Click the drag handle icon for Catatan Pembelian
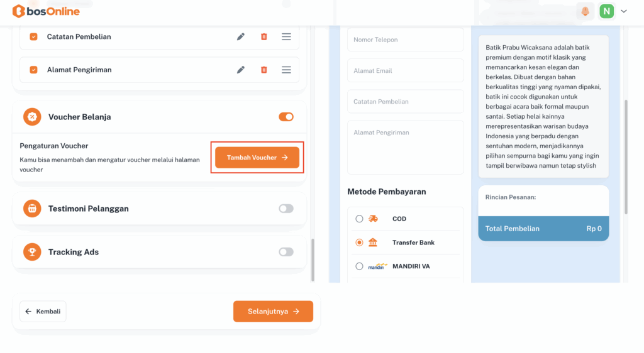The width and height of the screenshot is (644, 353). click(x=286, y=37)
